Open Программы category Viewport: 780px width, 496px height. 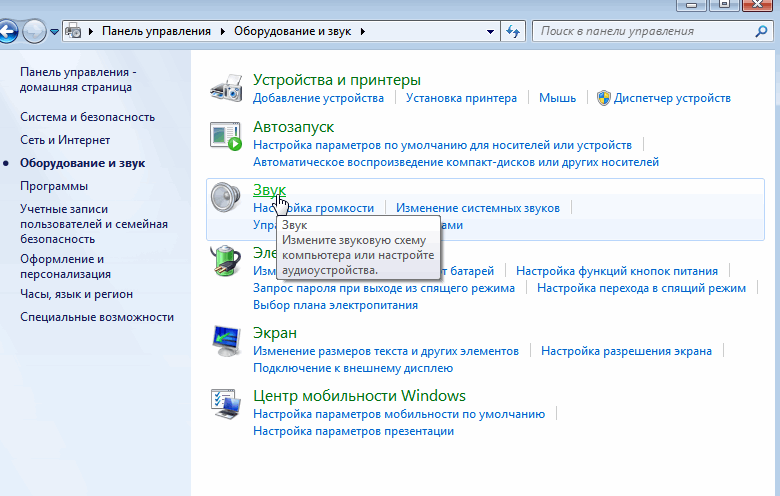click(54, 186)
